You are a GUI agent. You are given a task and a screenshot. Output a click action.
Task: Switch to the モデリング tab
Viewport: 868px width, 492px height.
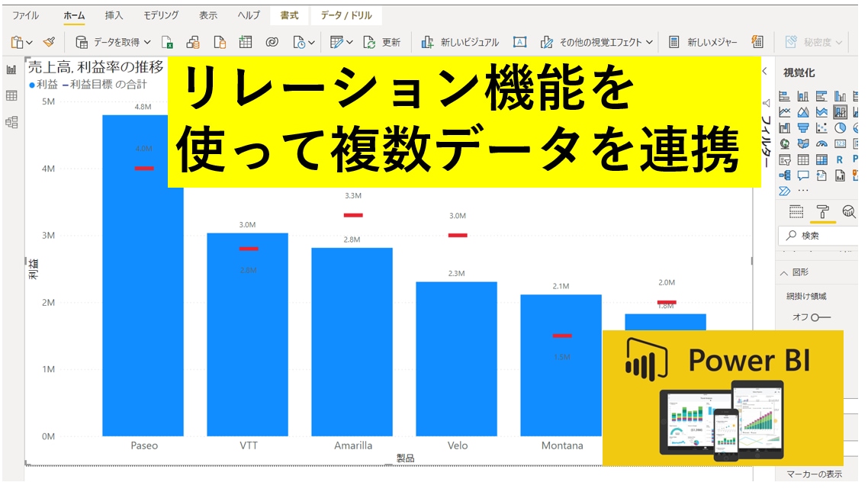[161, 15]
